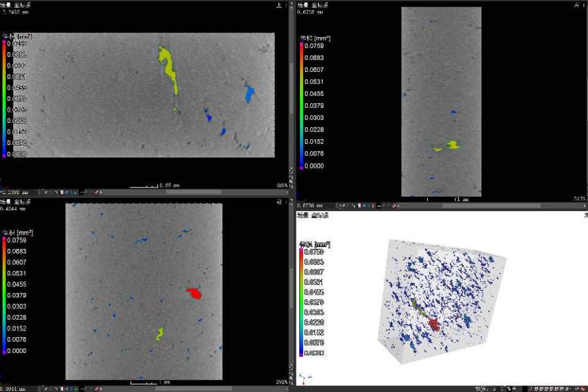Click the orientation label 上 in top-left view

[279, 5]
